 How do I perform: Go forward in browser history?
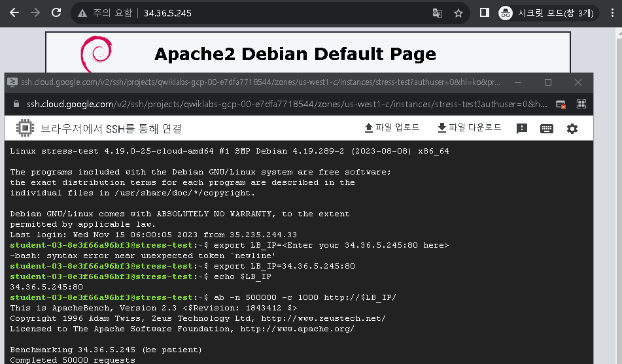[35, 12]
